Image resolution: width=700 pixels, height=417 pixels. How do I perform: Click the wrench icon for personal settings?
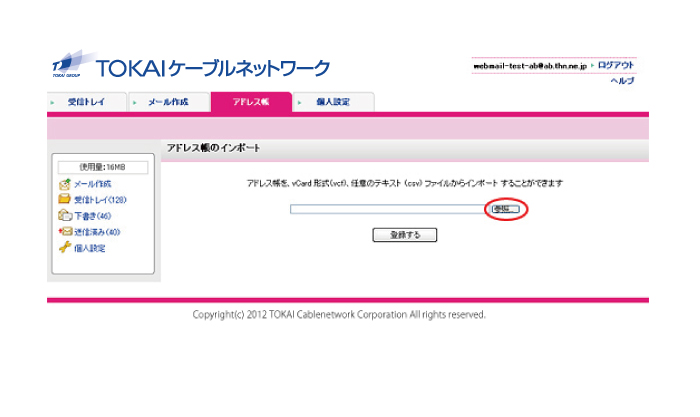[x=65, y=247]
